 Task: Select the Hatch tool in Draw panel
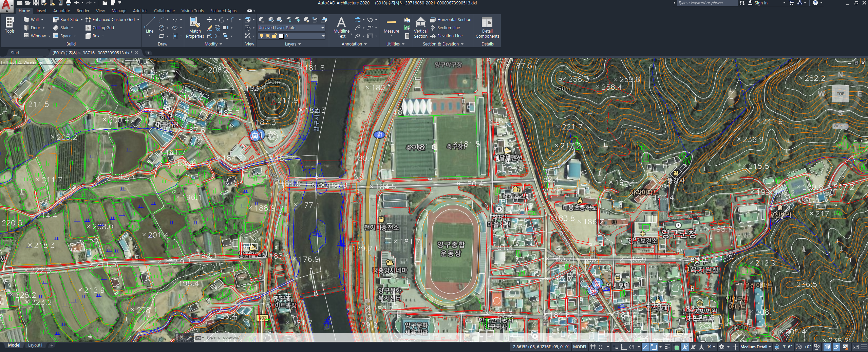click(175, 36)
